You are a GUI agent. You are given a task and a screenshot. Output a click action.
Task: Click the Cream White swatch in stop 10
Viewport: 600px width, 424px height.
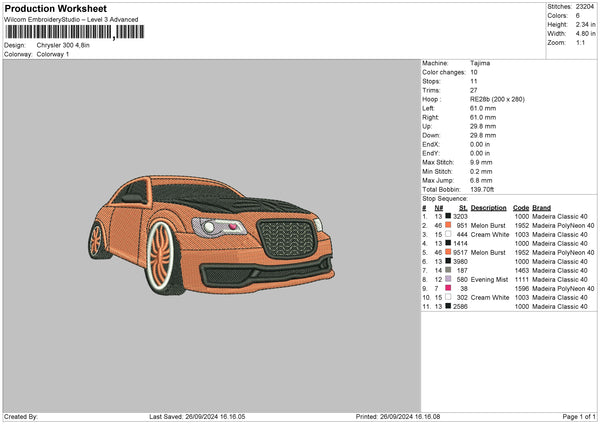[448, 297]
